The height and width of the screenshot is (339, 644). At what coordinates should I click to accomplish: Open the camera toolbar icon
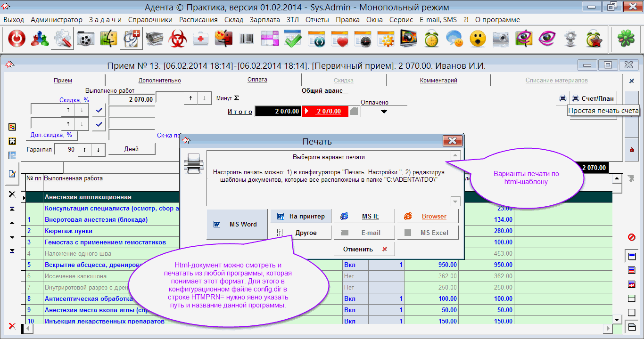pyautogui.click(x=500, y=39)
